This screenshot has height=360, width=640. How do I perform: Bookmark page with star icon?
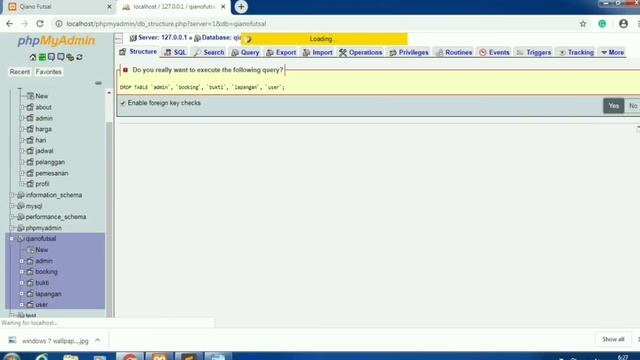pos(583,24)
